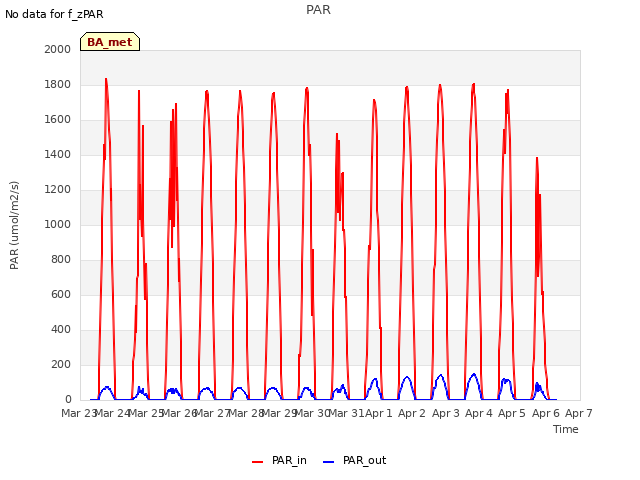640x480 pixels.
Task: Click the 0 y-axis tick label
Action: pyautogui.click(x=68, y=400)
